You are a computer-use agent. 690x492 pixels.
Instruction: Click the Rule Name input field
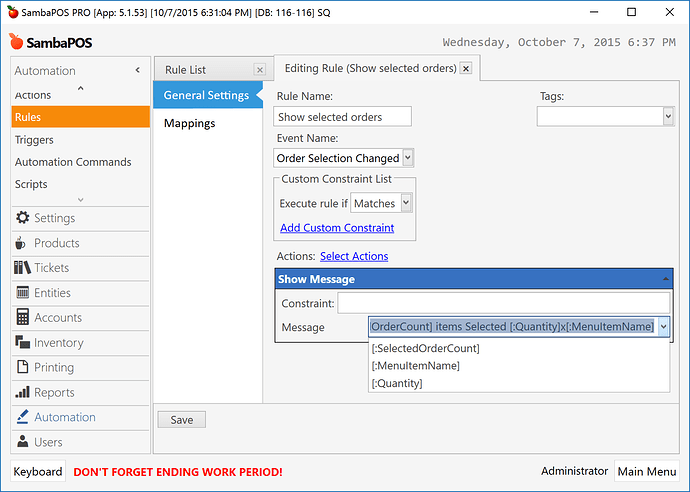pos(342,117)
